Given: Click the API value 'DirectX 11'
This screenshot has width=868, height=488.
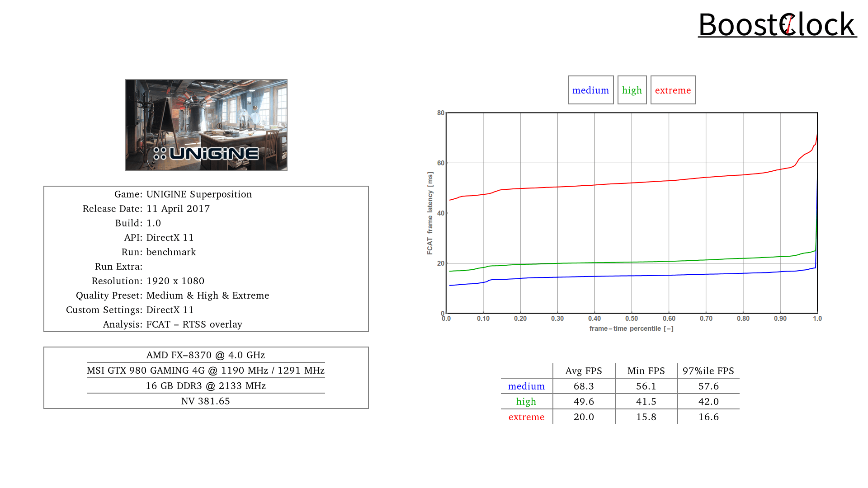Looking at the screenshot, I should tap(170, 238).
